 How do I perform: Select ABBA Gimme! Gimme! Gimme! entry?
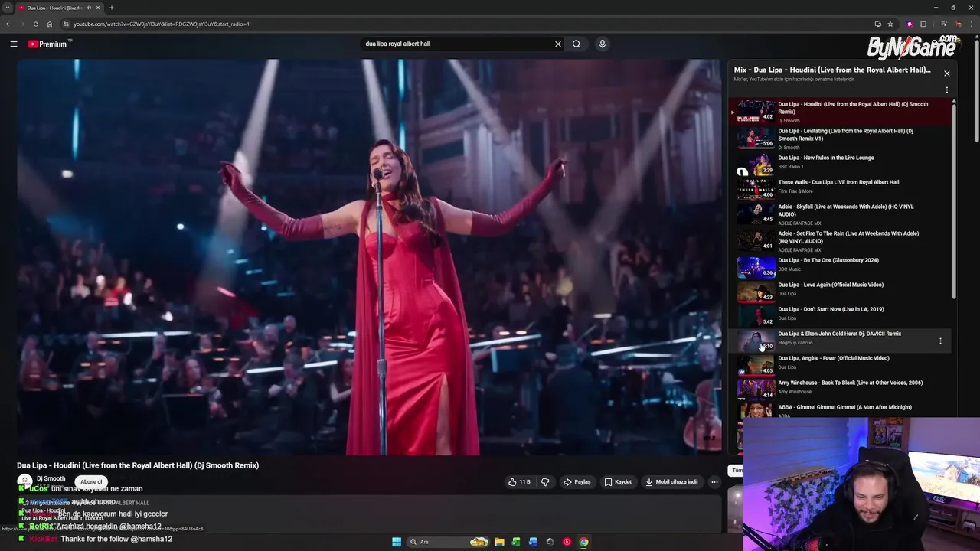840,411
